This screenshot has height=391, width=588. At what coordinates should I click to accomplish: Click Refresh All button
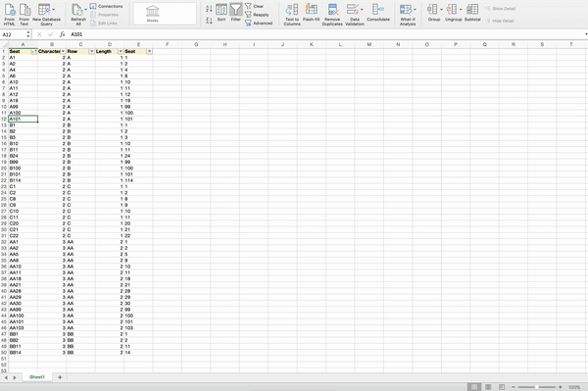(x=78, y=15)
